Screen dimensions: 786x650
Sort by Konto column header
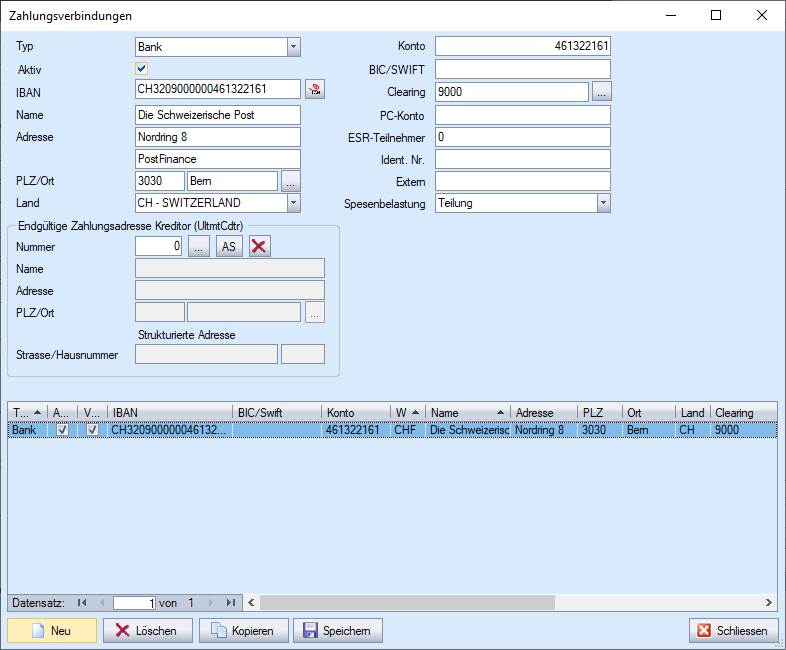(355, 412)
